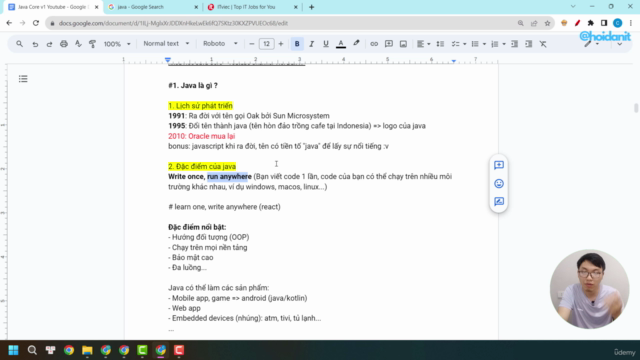Show the document outline
640x360 pixels.
point(23,79)
